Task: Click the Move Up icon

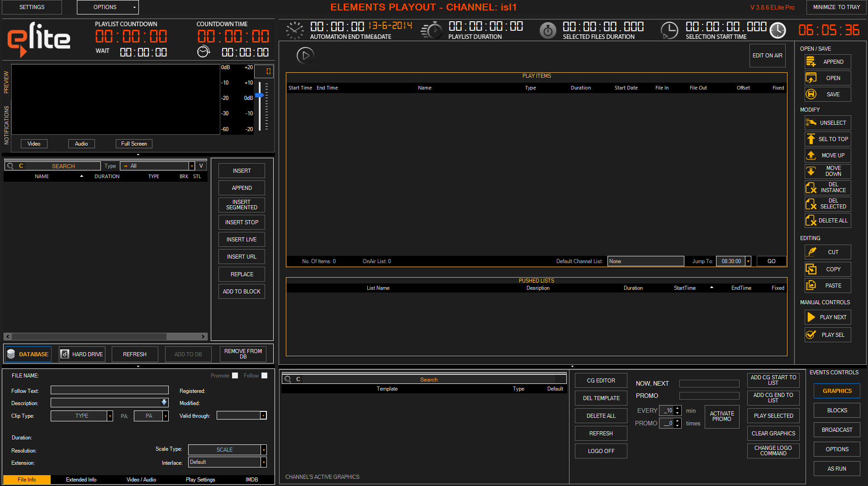Action: [x=811, y=156]
